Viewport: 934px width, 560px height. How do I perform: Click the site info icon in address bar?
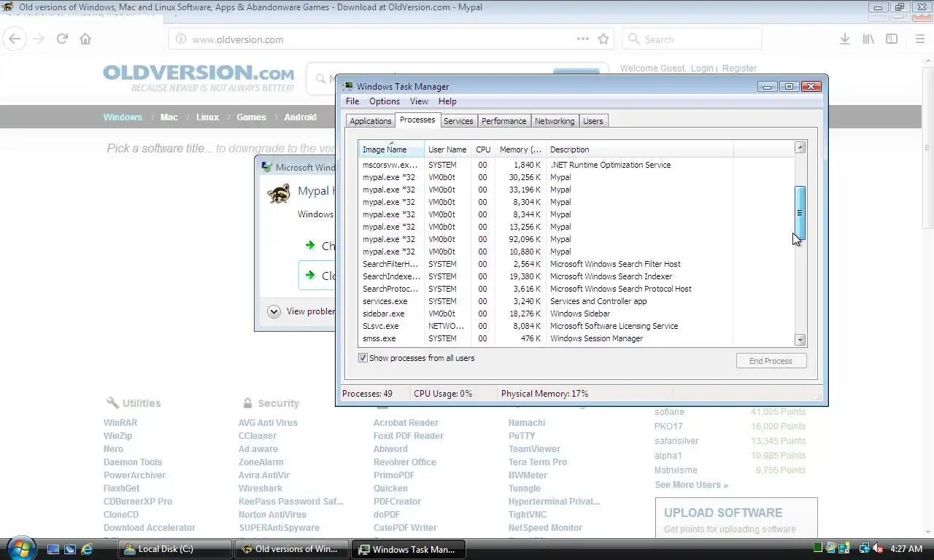click(181, 39)
